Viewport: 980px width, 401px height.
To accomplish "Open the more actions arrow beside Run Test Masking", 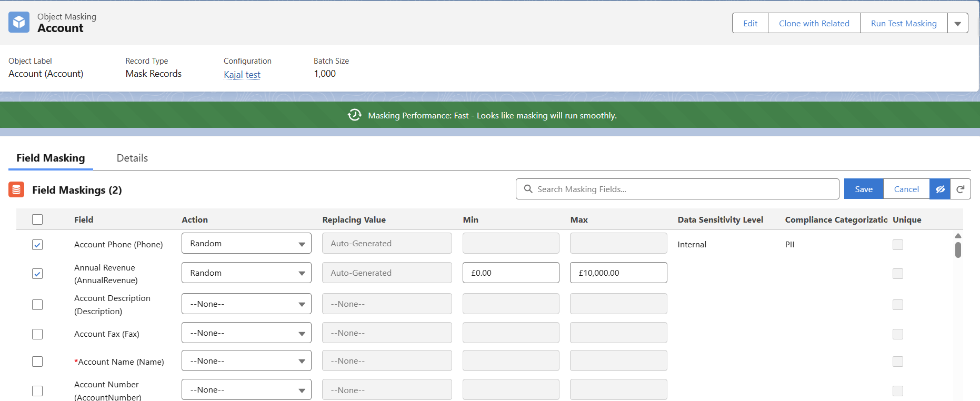I will pyautogui.click(x=957, y=23).
